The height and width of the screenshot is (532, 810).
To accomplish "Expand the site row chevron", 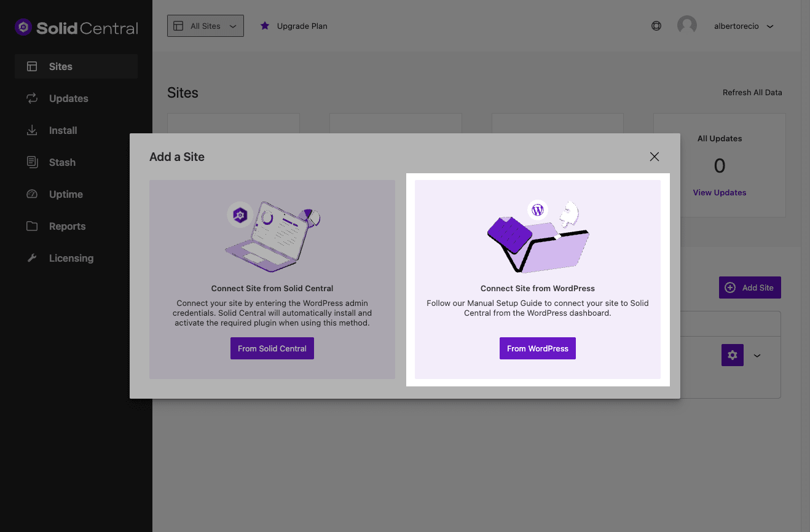I will [757, 355].
